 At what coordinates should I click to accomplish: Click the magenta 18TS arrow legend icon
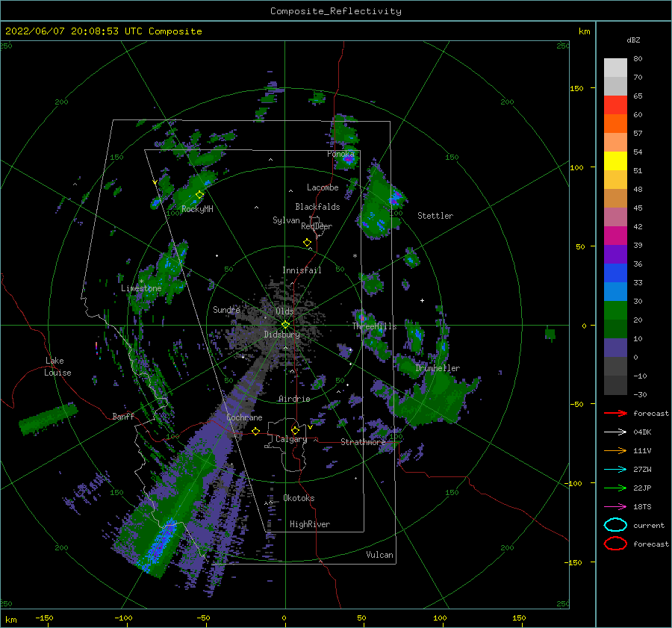(x=615, y=507)
